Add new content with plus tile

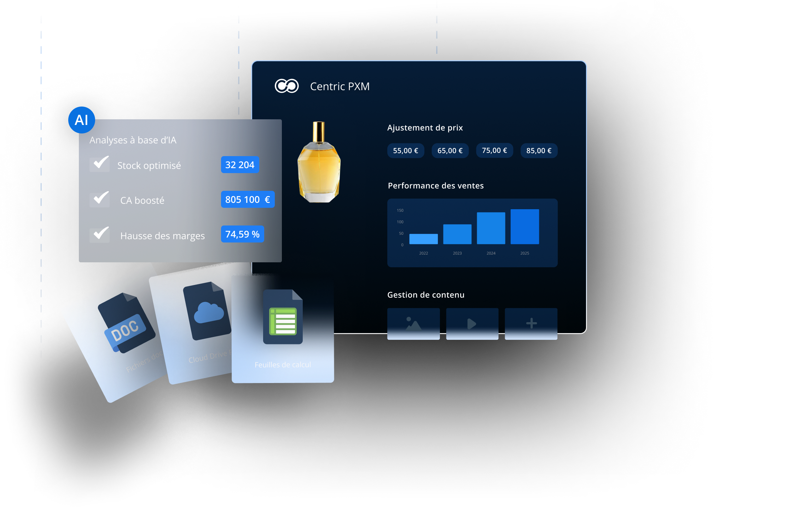pyautogui.click(x=531, y=324)
